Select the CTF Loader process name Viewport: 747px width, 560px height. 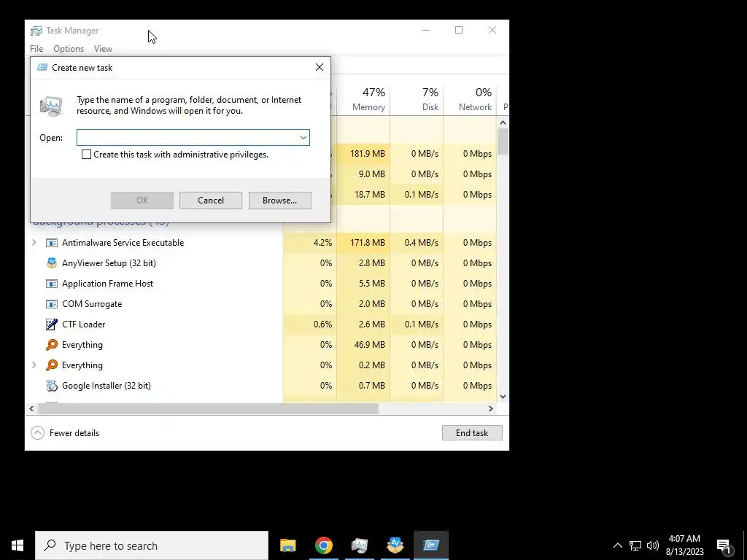click(x=83, y=324)
